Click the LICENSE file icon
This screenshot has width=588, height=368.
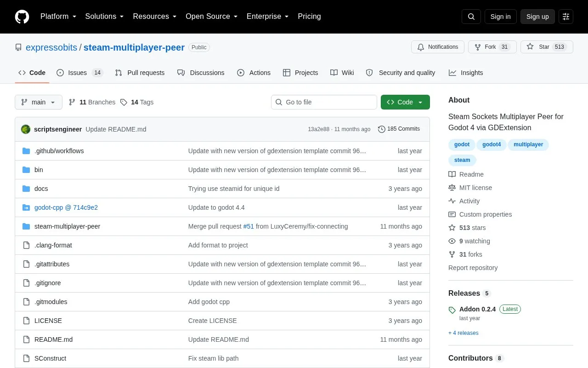click(26, 321)
